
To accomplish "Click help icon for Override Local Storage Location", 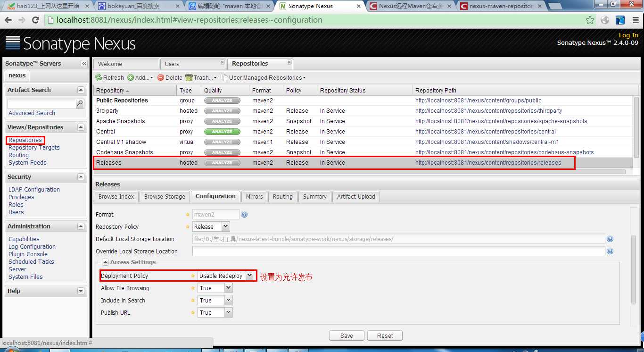I will click(x=610, y=251).
